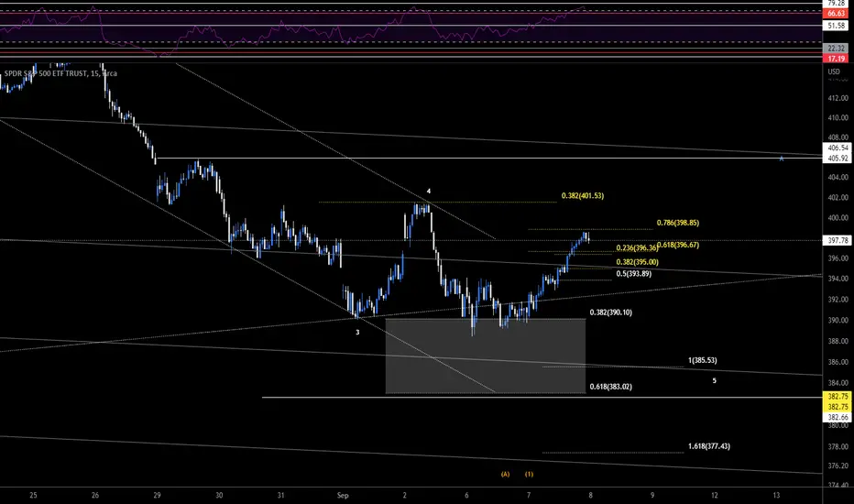Click the 376.20 price axis label
This screenshot has width=854, height=504.
838,466
